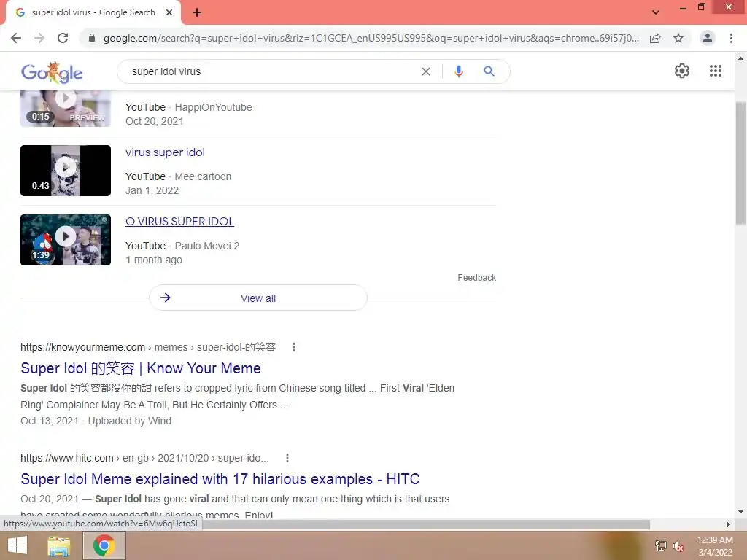Click the address bar URL

click(x=371, y=38)
